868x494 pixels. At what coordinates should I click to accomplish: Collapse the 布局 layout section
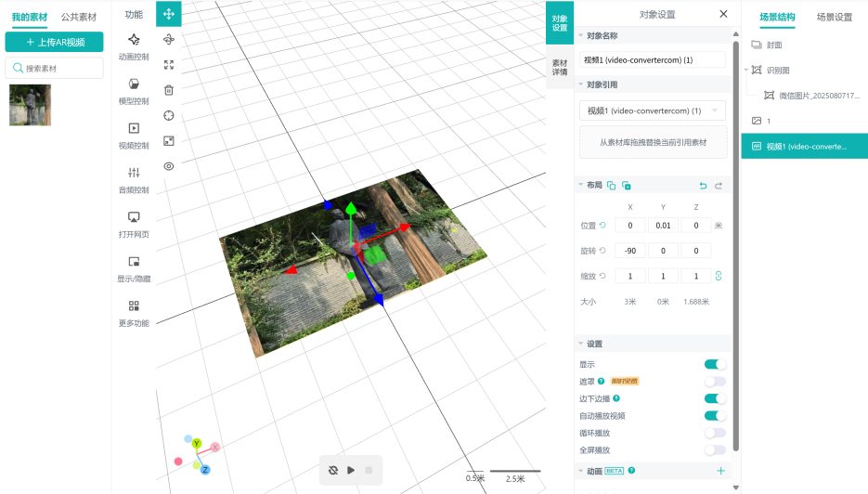[582, 186]
